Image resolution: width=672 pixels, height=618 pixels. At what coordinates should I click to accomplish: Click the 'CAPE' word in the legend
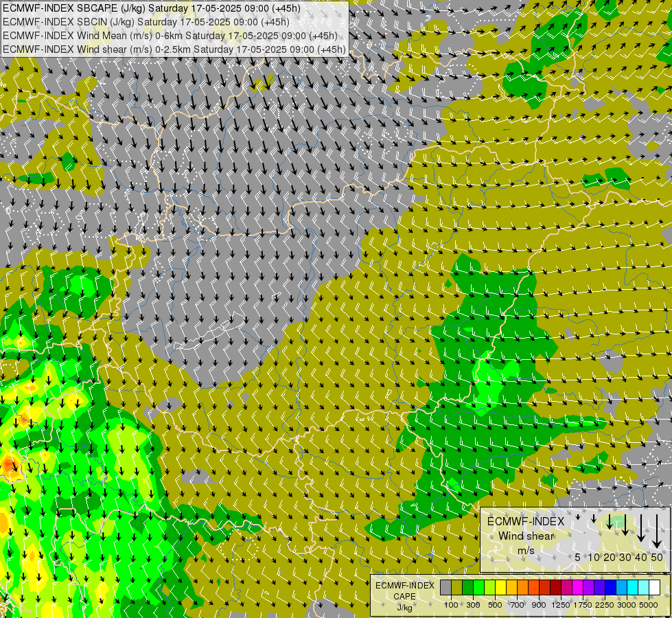404,596
